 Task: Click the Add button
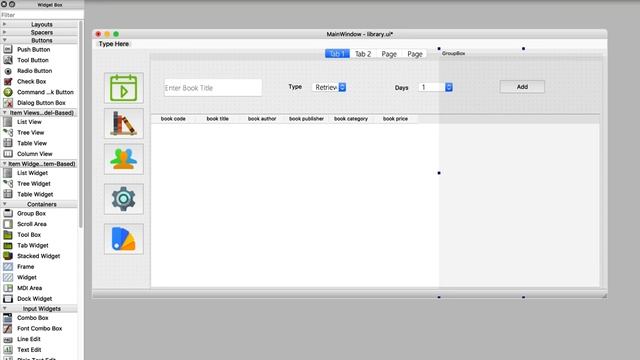522,87
